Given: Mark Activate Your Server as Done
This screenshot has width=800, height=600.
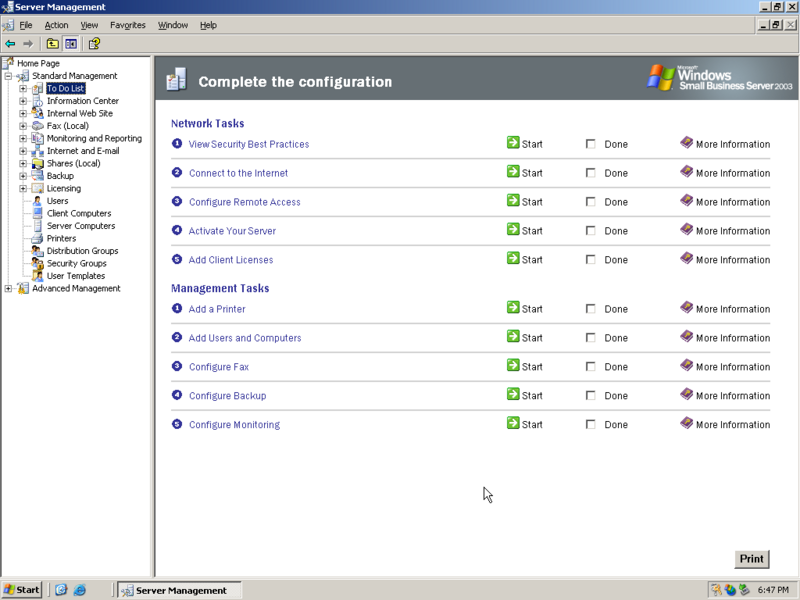Looking at the screenshot, I should (x=589, y=230).
